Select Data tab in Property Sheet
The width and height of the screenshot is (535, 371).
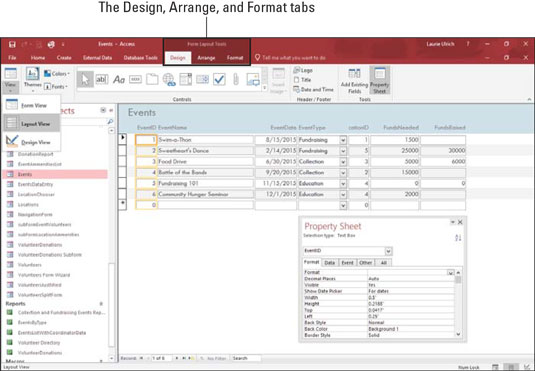coord(329,262)
